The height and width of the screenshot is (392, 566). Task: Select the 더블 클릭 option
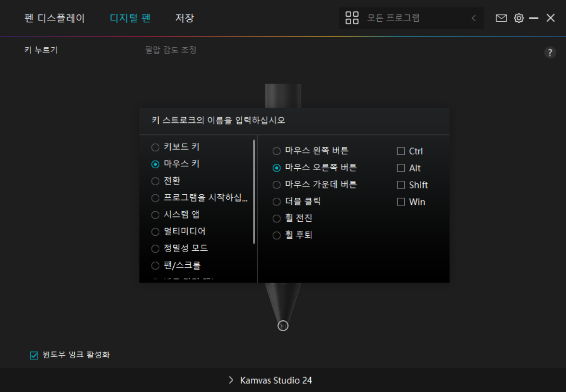click(x=276, y=201)
